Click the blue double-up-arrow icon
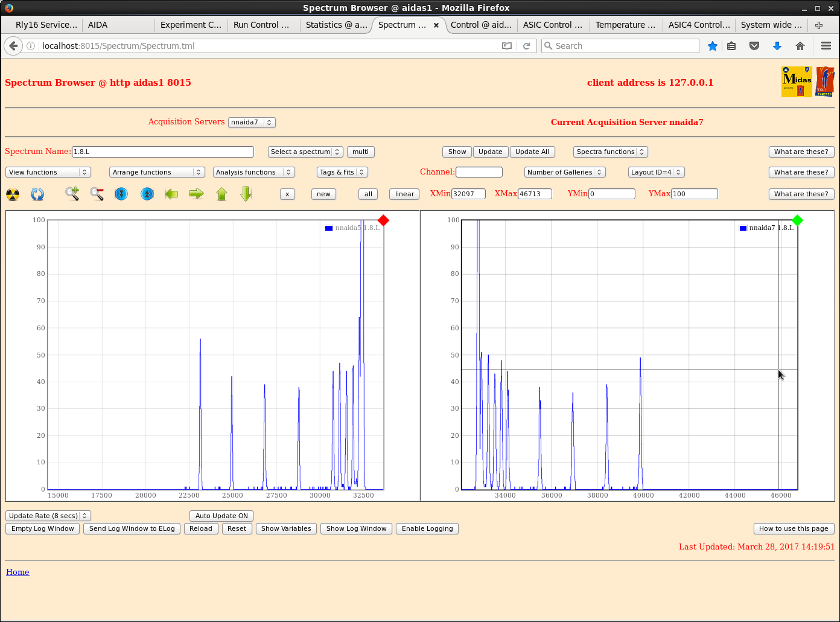 [x=147, y=194]
